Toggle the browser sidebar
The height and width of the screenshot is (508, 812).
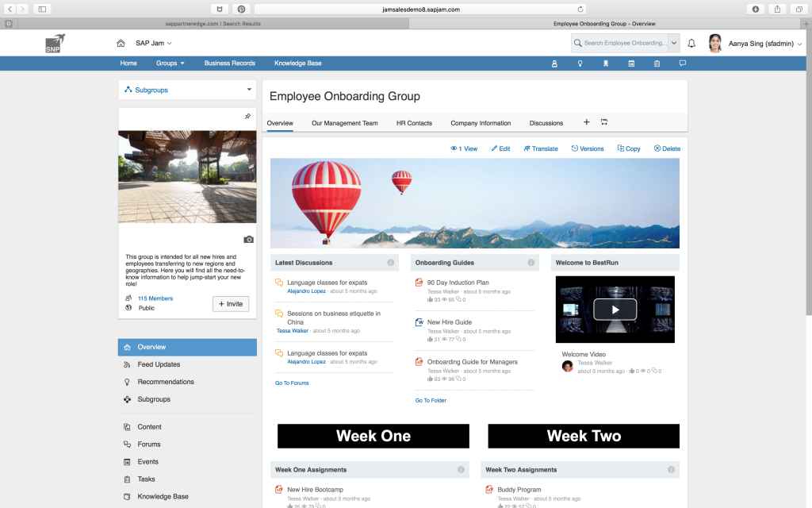coord(43,9)
